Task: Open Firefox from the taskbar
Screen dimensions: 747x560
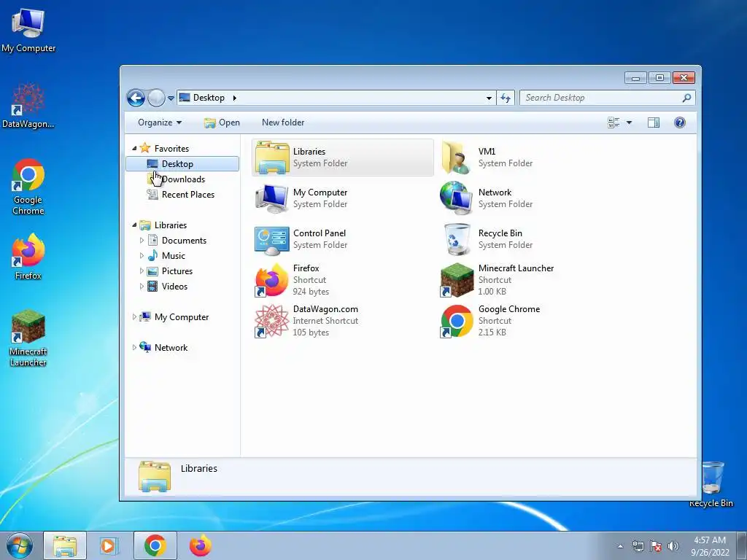Action: pyautogui.click(x=200, y=546)
